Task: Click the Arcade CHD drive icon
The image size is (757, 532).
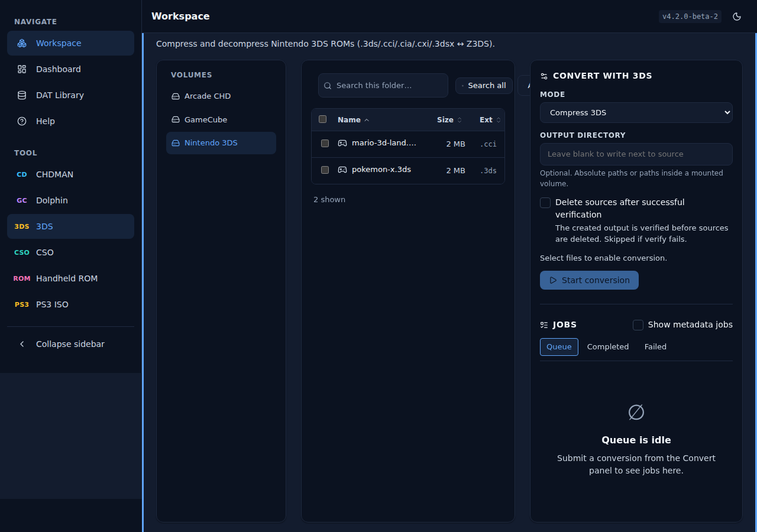Action: click(176, 96)
